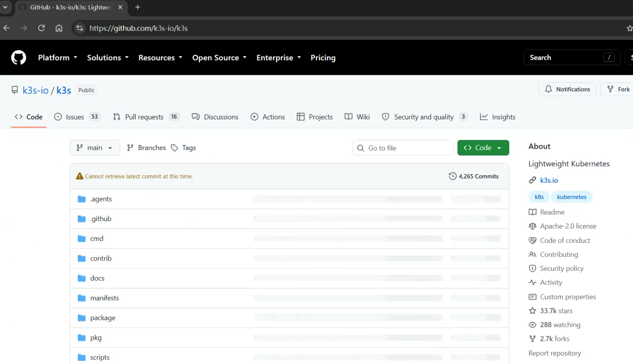Focus the Go to file field
This screenshot has height=364, width=633.
pyautogui.click(x=403, y=148)
